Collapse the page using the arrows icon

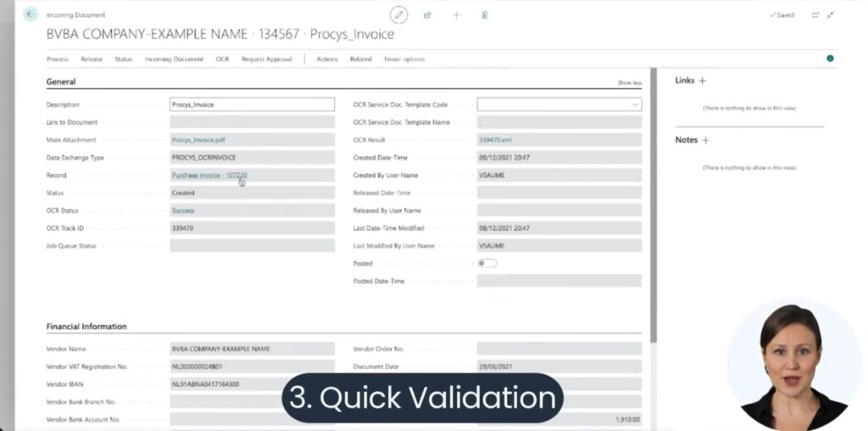[x=831, y=15]
